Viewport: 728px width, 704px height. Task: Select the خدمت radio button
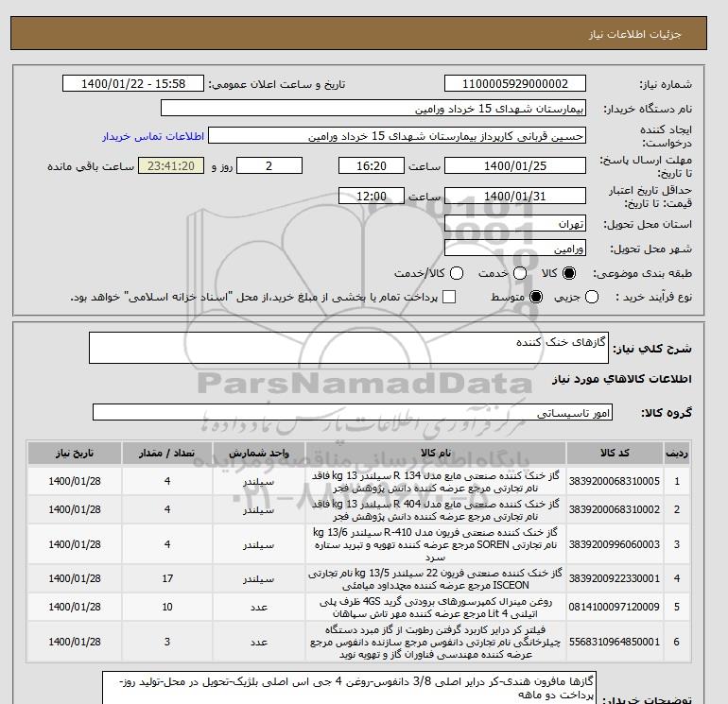pos(520,273)
